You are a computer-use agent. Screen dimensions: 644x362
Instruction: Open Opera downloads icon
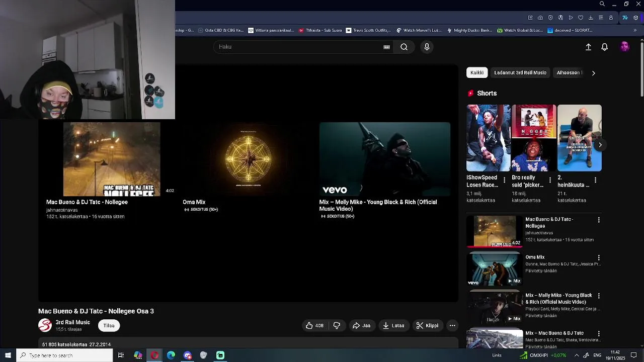click(x=591, y=18)
